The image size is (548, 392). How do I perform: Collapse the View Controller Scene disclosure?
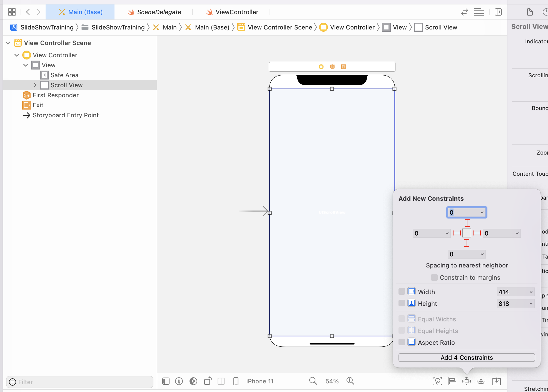(x=8, y=43)
